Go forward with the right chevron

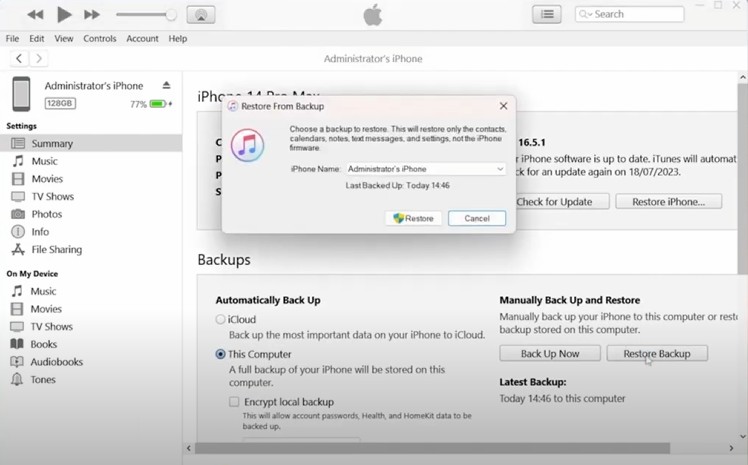tap(39, 59)
